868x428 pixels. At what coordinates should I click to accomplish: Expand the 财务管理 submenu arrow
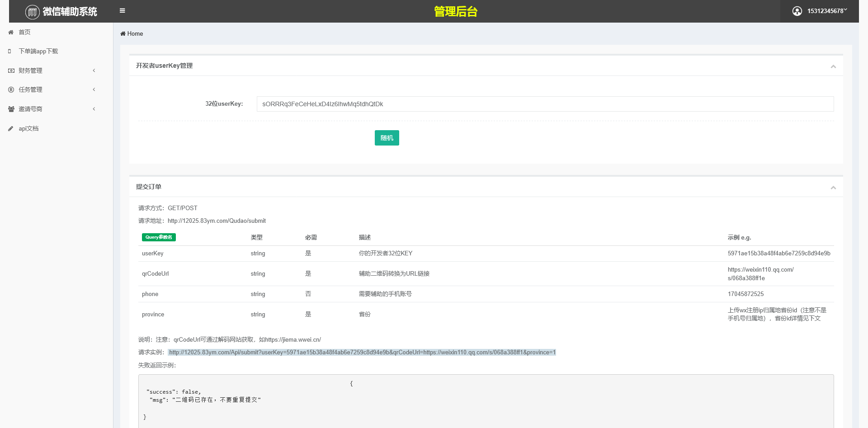(94, 71)
